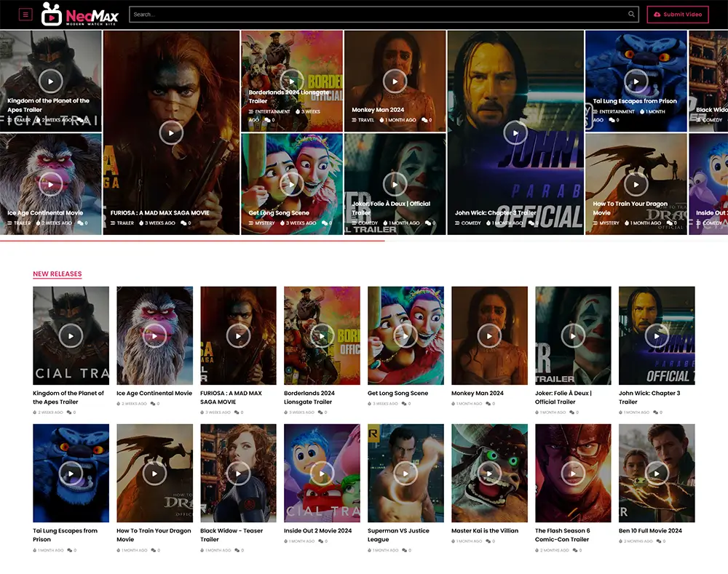Screen dimensions: 728x574
Task: Play Ice Age Continental Movie slider video
Action: [51, 184]
